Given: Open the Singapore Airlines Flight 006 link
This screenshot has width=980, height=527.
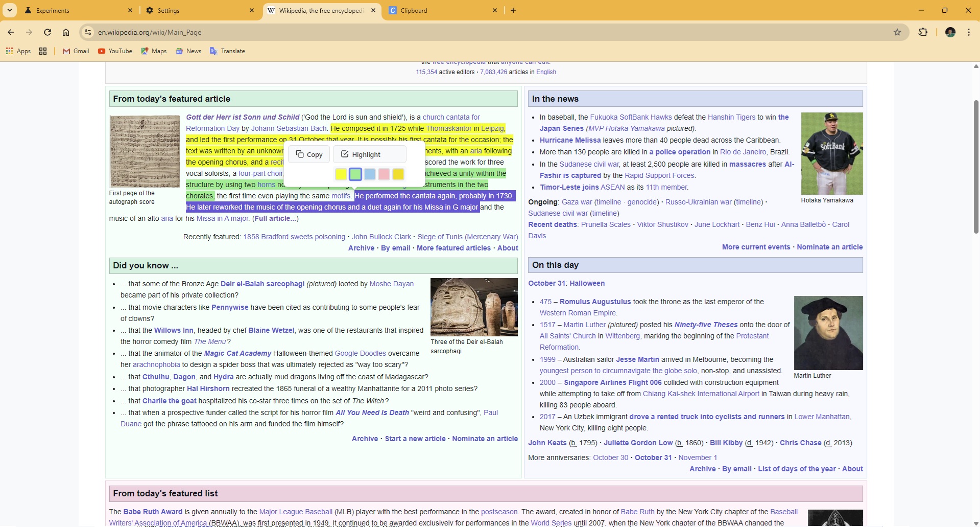Looking at the screenshot, I should pyautogui.click(x=613, y=382).
